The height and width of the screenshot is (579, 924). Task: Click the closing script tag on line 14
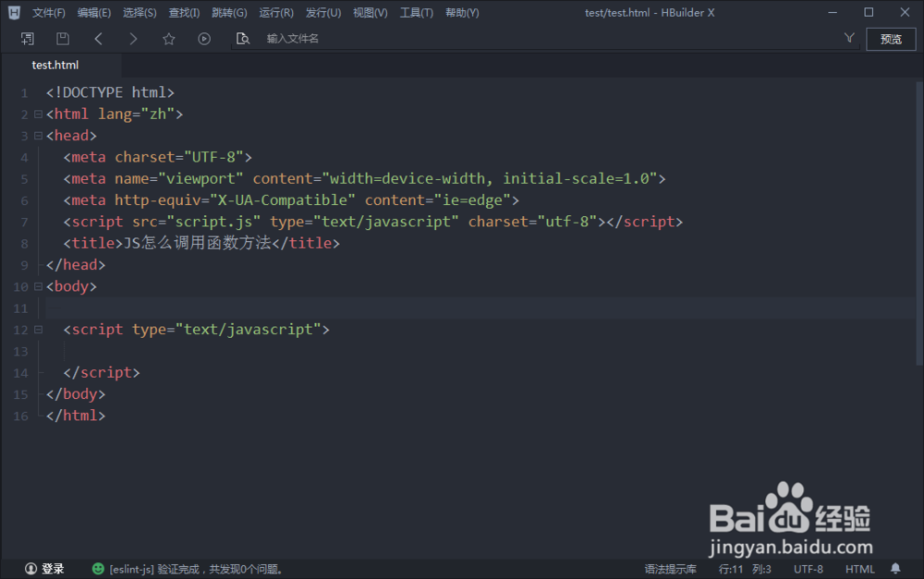102,372
